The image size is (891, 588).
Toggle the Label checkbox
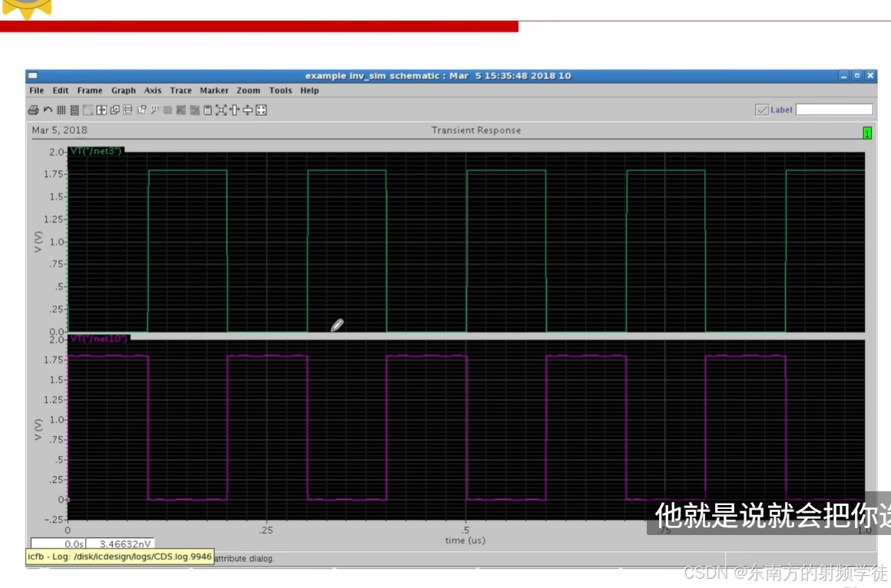(x=762, y=111)
